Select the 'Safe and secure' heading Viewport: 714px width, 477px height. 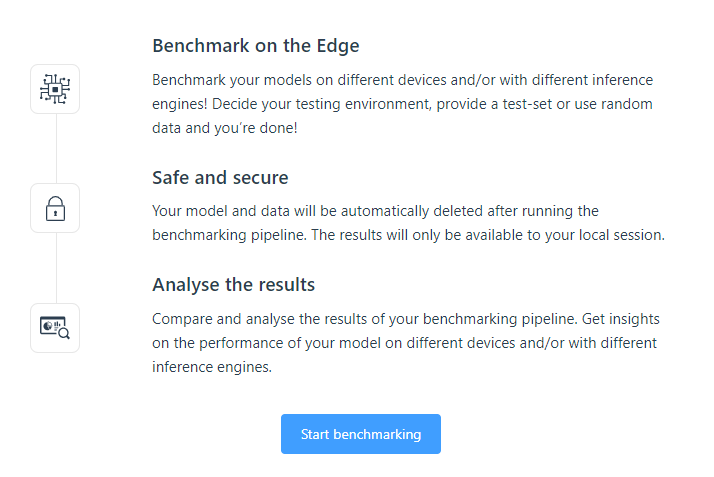click(220, 178)
